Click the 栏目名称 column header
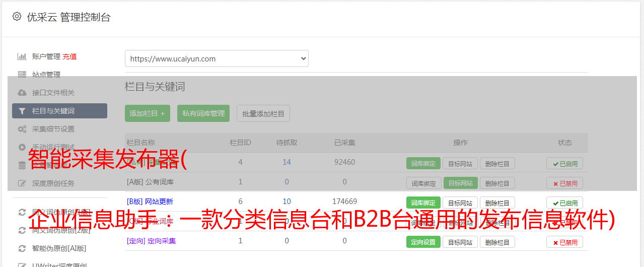 [x=141, y=143]
